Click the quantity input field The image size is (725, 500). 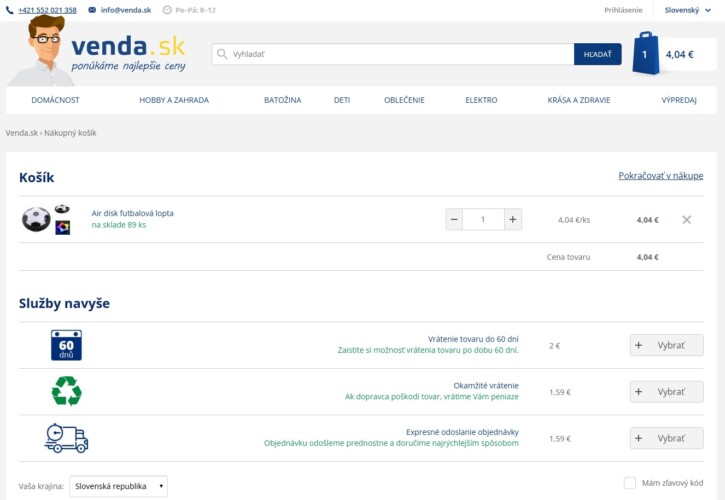(x=483, y=219)
